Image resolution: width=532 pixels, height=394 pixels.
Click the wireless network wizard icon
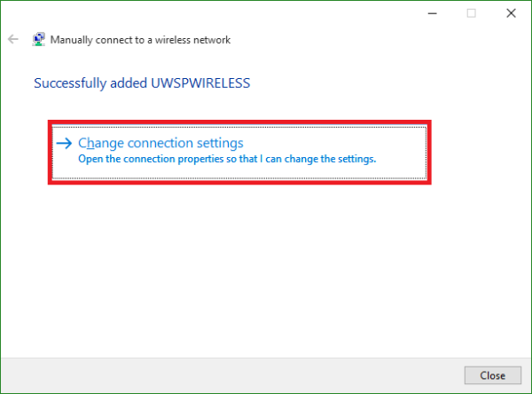tap(39, 39)
